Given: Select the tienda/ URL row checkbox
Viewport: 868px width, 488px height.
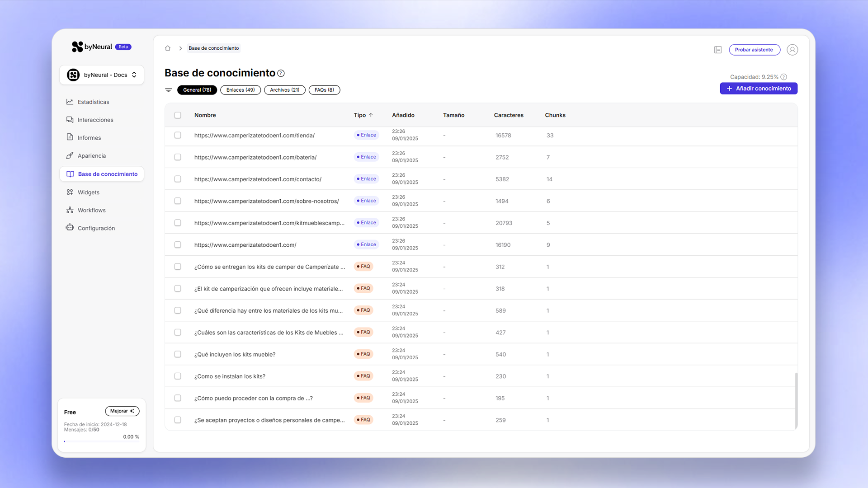Looking at the screenshot, I should 178,135.
